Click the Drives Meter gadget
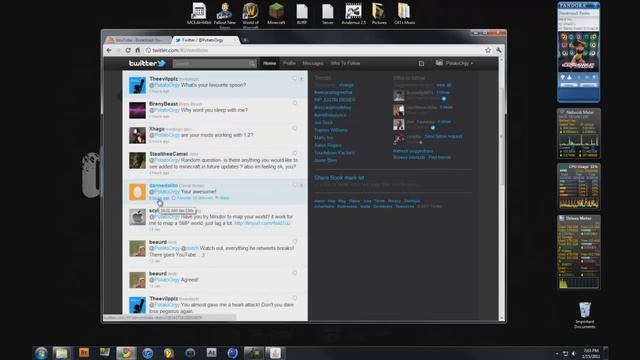This screenshot has width=640, height=360. pos(579,252)
